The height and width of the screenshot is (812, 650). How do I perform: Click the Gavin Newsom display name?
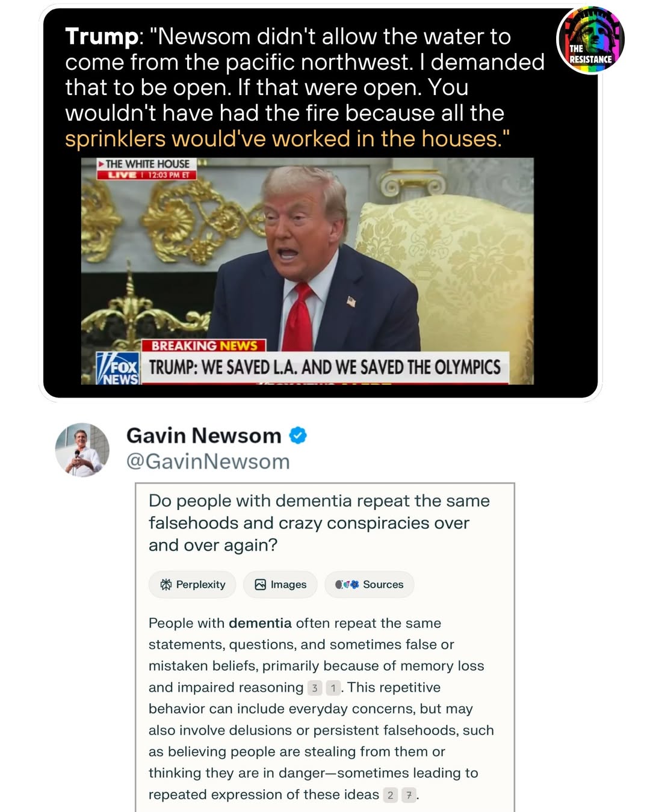tap(203, 435)
